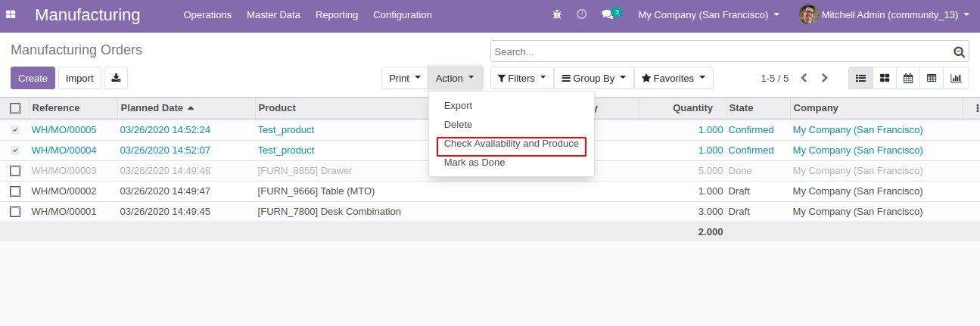Expand the Group By dropdown
This screenshot has width=980, height=326.
(593, 78)
